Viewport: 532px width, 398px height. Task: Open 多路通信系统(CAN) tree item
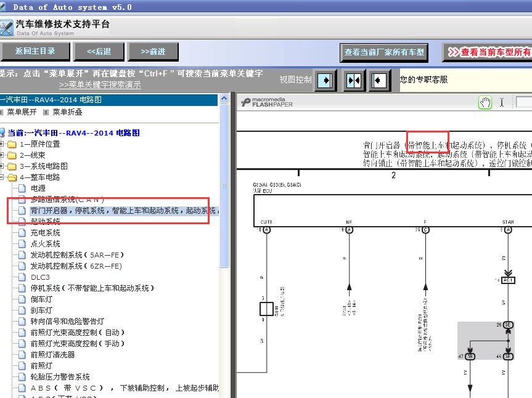[x=67, y=200]
